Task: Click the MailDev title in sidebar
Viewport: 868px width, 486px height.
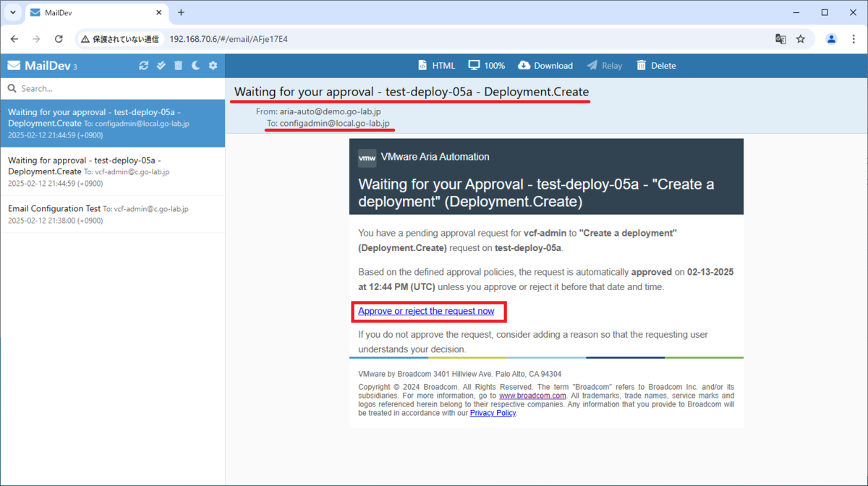Action: (x=48, y=66)
